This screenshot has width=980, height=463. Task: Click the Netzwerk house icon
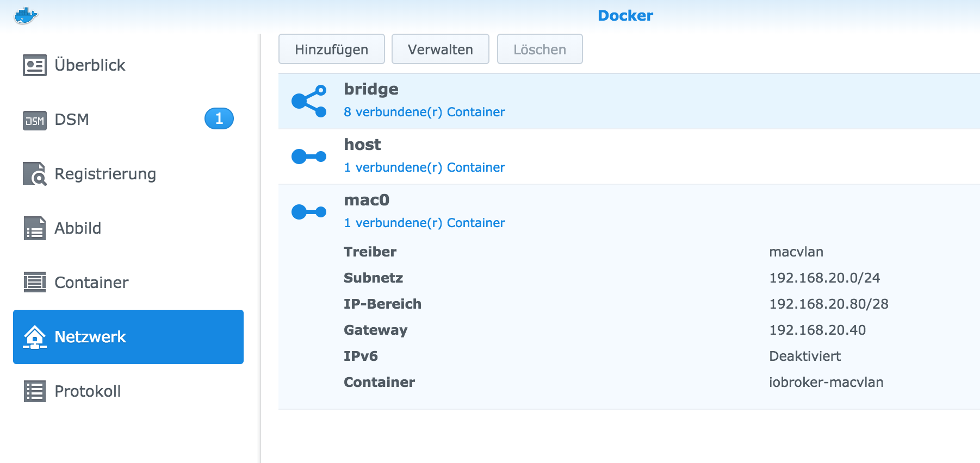35,337
